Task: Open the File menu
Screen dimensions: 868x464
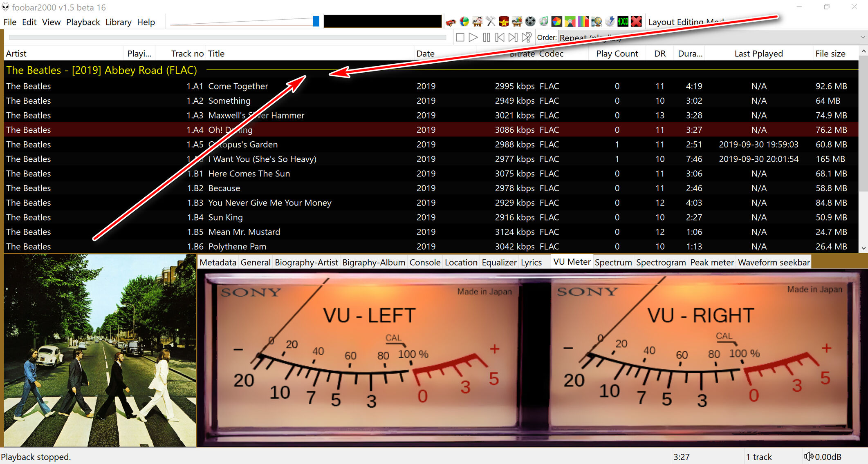Action: point(10,22)
